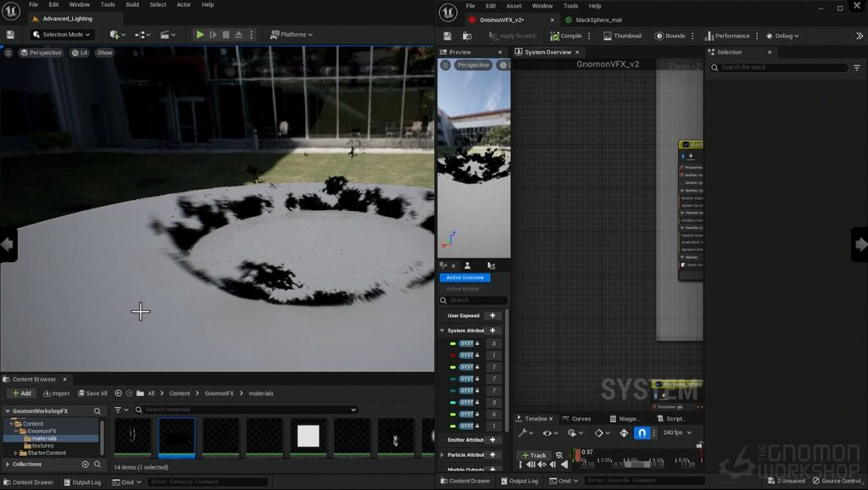The image size is (868, 490).
Task: Open the Debug dropdown
Action: point(782,36)
